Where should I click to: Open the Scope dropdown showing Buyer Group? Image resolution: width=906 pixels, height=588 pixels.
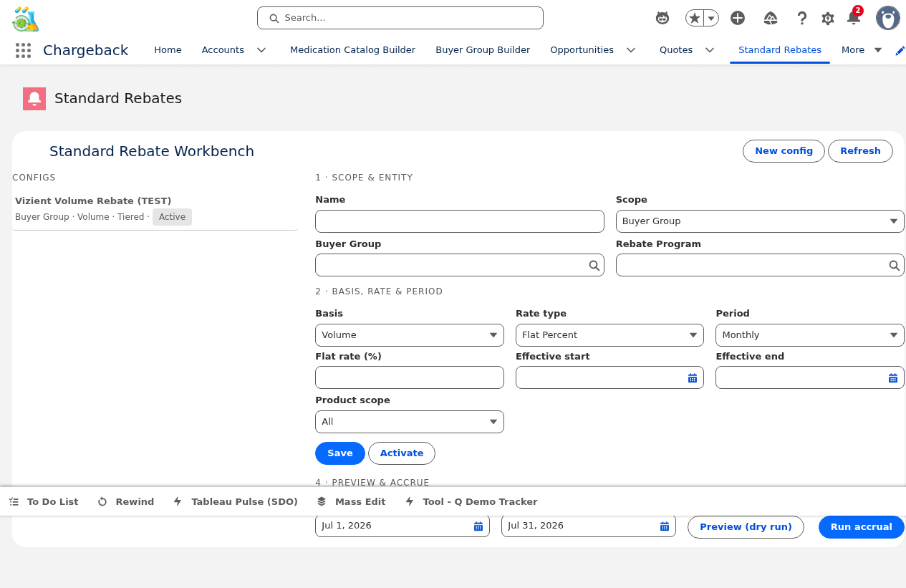(x=760, y=221)
